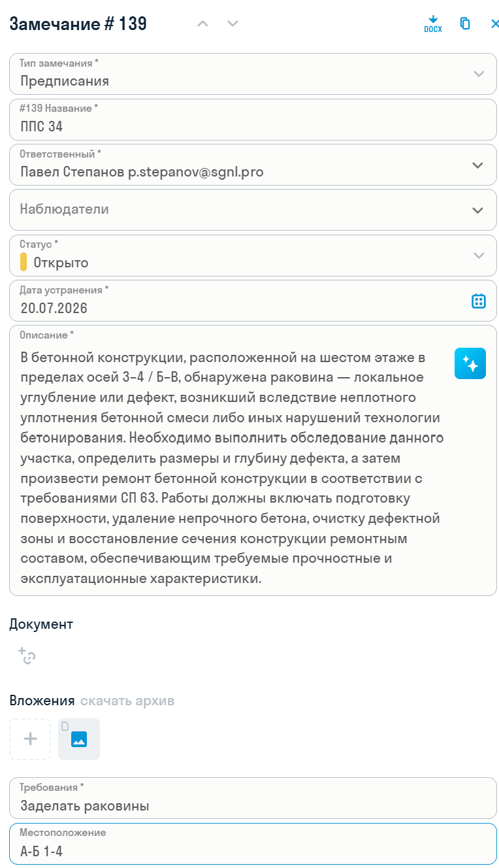Expand the Ответственный dropdown
499x868 pixels.
(x=253, y=165)
